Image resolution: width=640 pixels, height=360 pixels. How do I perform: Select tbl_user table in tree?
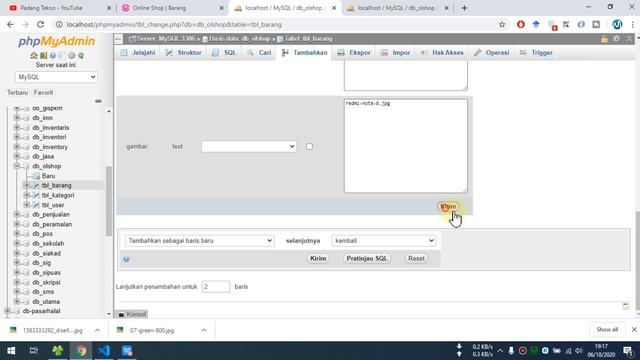click(53, 205)
